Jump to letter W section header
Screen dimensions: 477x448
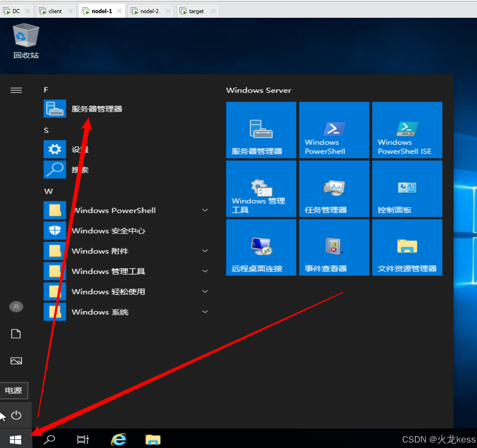(48, 191)
